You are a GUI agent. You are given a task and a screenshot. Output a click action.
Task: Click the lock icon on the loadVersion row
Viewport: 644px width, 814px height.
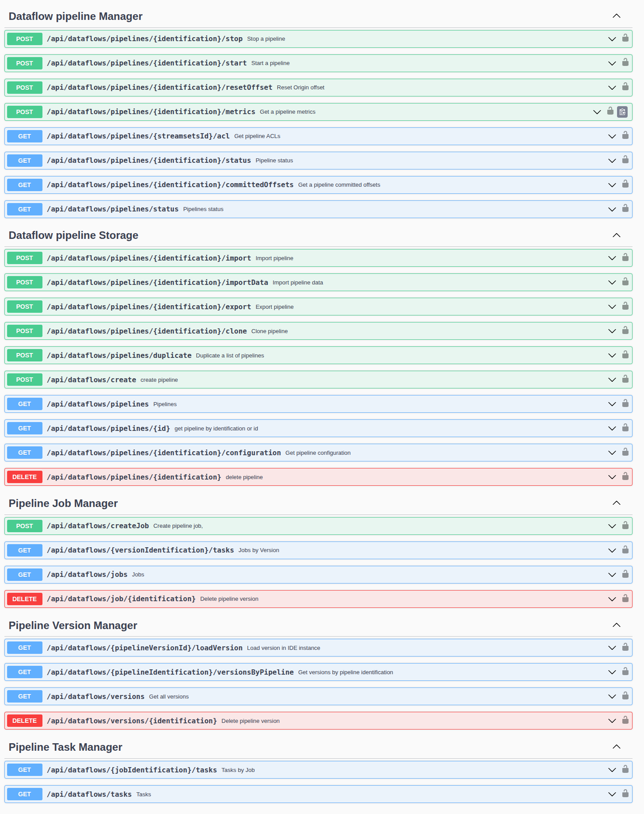point(625,647)
